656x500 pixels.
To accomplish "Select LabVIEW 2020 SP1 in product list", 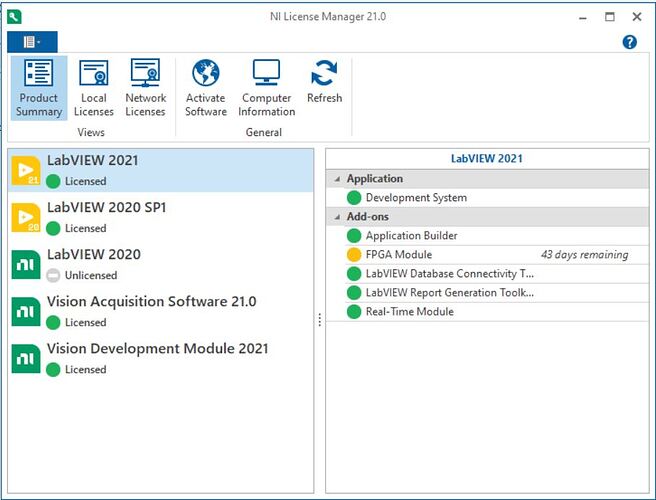I will pos(161,218).
